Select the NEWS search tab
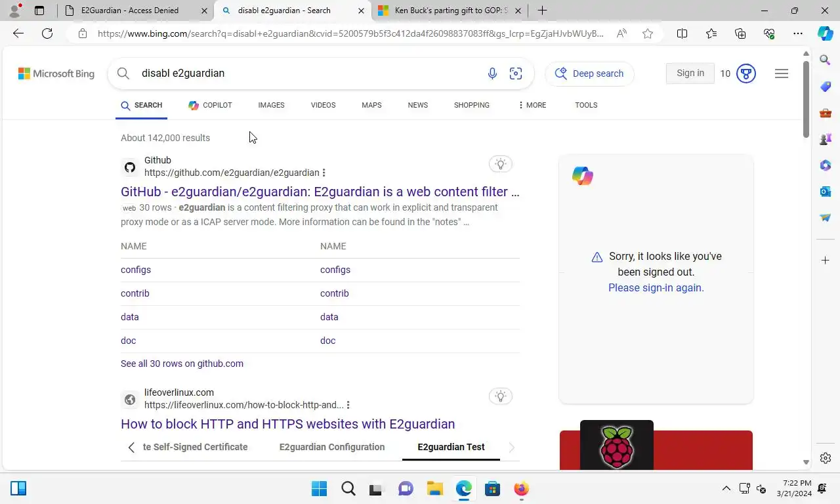This screenshot has width=840, height=504. (x=417, y=105)
